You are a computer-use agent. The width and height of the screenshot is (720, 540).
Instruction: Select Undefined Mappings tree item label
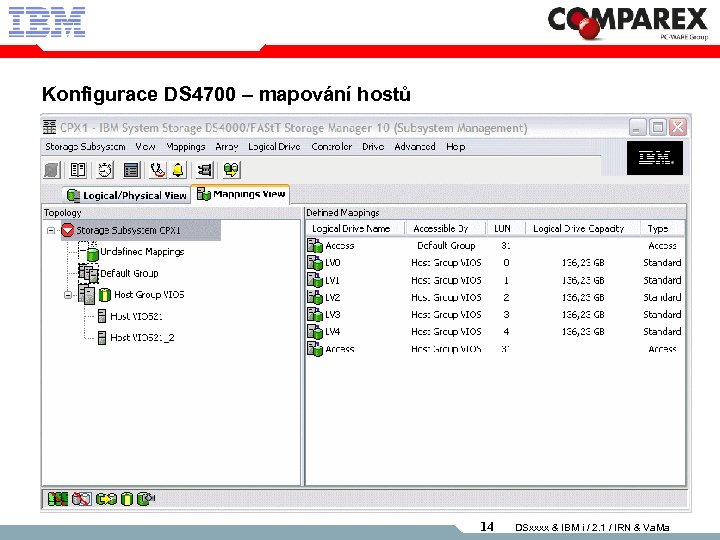tap(142, 252)
